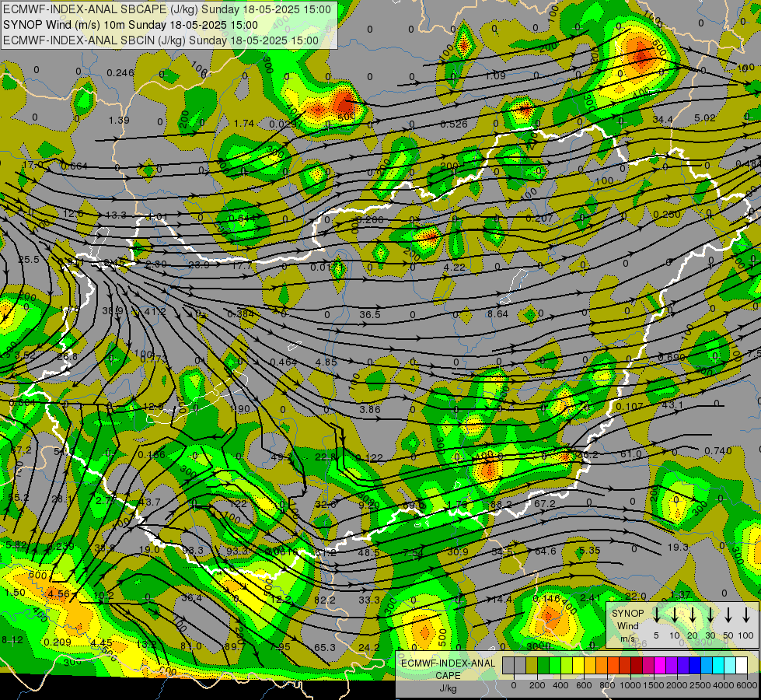761x700 pixels.
Task: Pick the pure yellow CAPE legend swatch
Action: pos(578,666)
